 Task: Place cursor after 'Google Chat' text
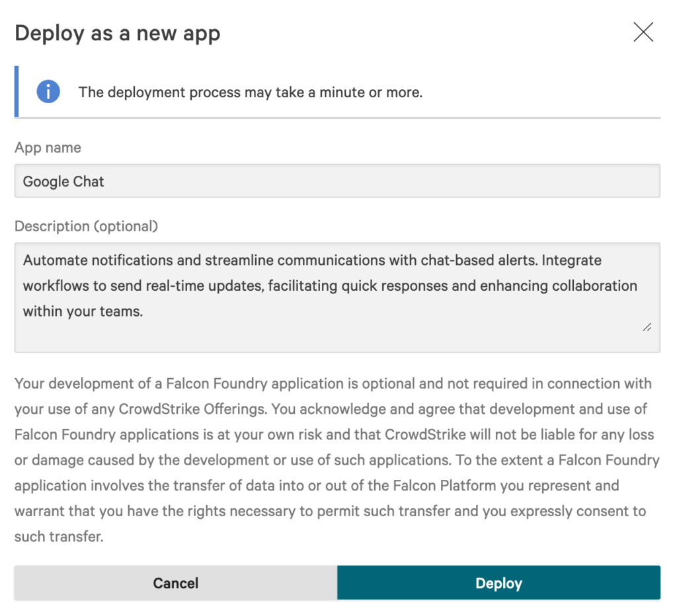[x=105, y=181]
